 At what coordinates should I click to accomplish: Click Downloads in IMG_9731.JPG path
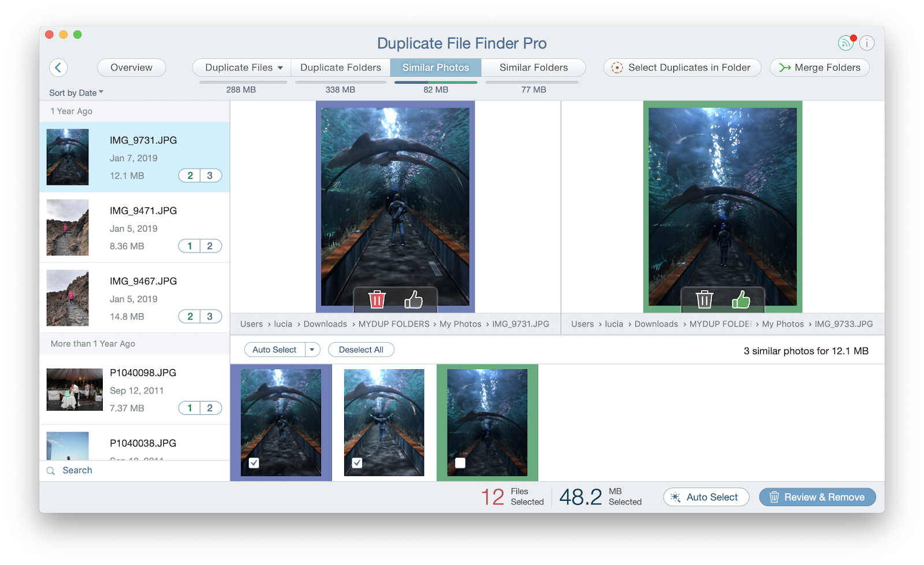(x=326, y=324)
